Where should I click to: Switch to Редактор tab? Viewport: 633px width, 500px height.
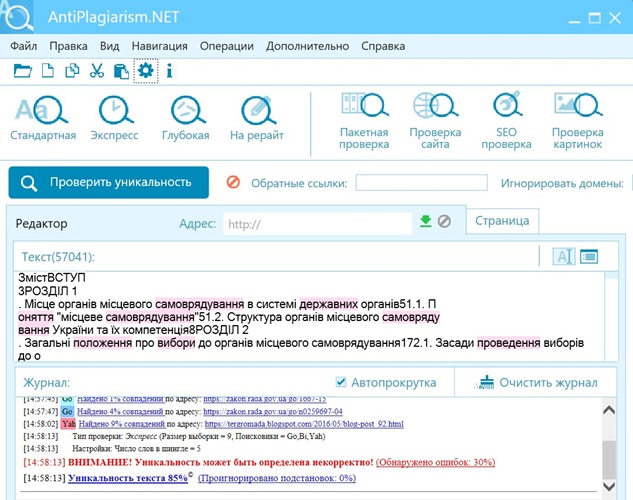(42, 224)
